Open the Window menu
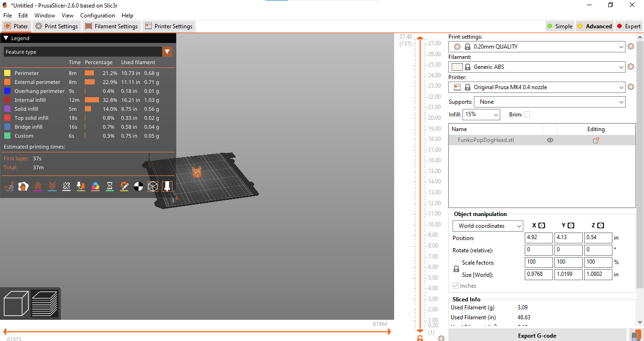The image size is (644, 341). point(45,16)
